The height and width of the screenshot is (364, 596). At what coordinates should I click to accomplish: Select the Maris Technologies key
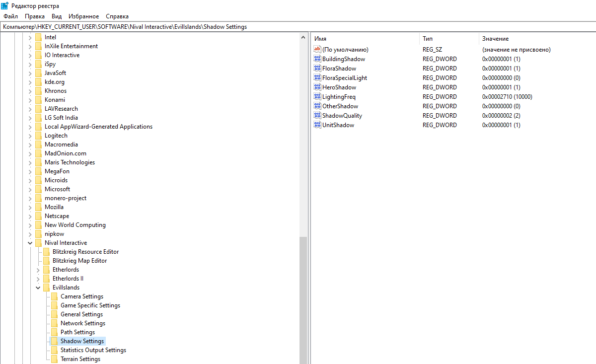click(x=70, y=162)
